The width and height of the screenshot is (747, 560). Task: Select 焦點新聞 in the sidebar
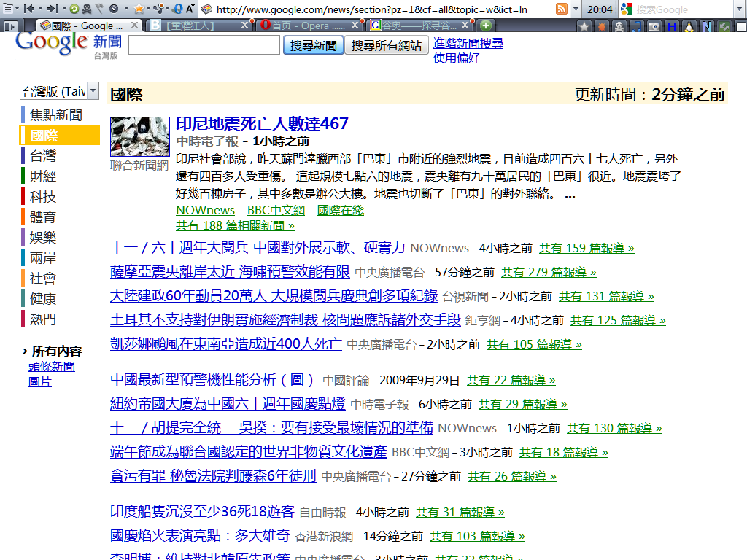point(55,114)
